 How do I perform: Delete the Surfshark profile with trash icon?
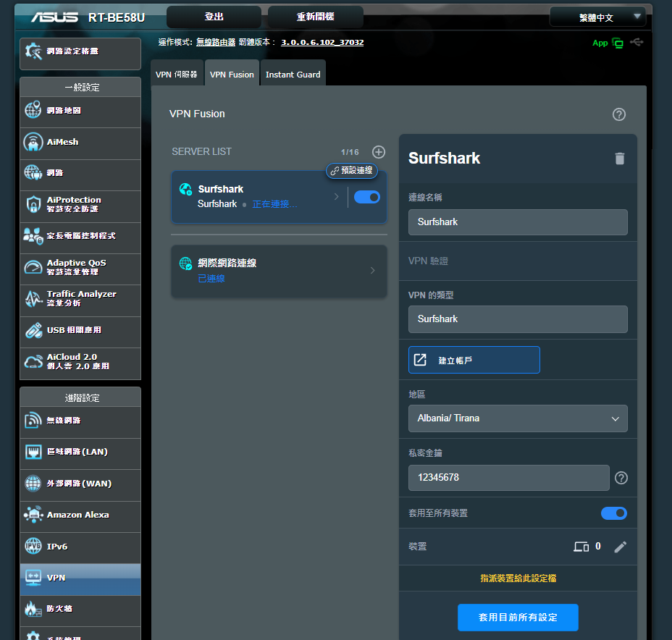620,159
